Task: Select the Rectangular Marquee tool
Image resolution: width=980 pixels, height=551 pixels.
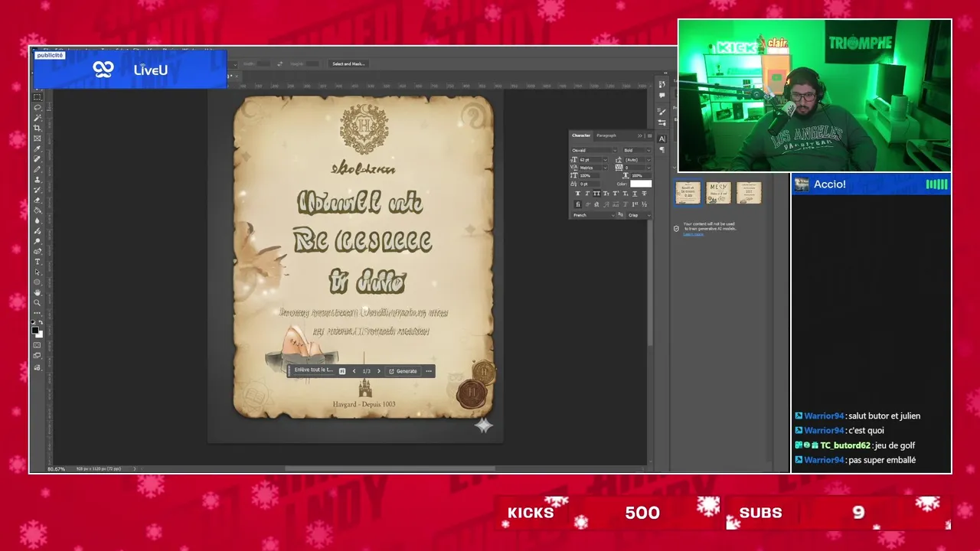Action: (37, 97)
